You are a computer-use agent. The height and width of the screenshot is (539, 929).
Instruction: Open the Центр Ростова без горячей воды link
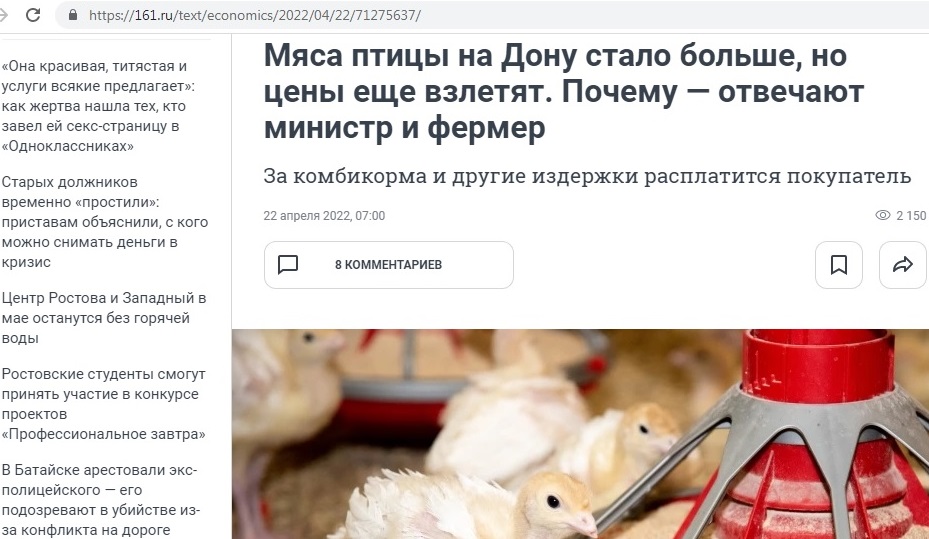[104, 318]
